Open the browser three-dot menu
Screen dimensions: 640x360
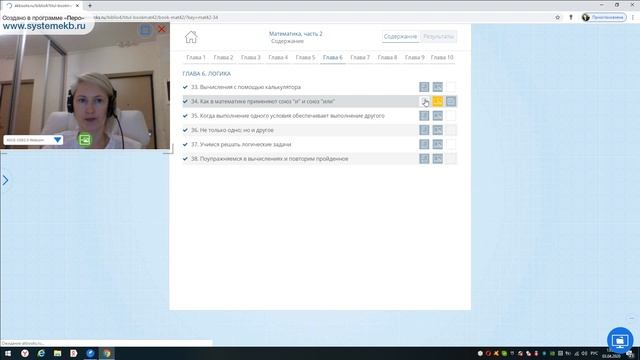[633, 17]
